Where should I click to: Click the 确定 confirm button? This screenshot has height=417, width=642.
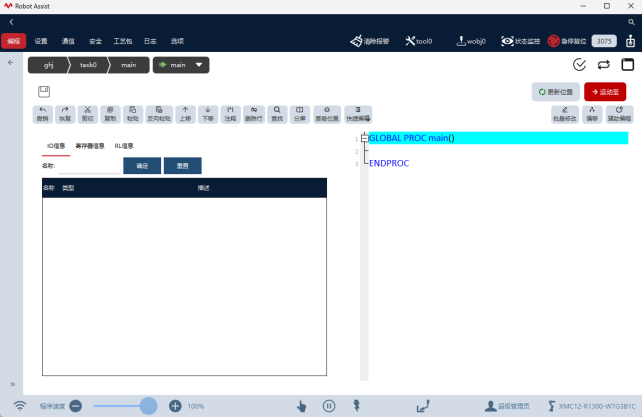(142, 165)
